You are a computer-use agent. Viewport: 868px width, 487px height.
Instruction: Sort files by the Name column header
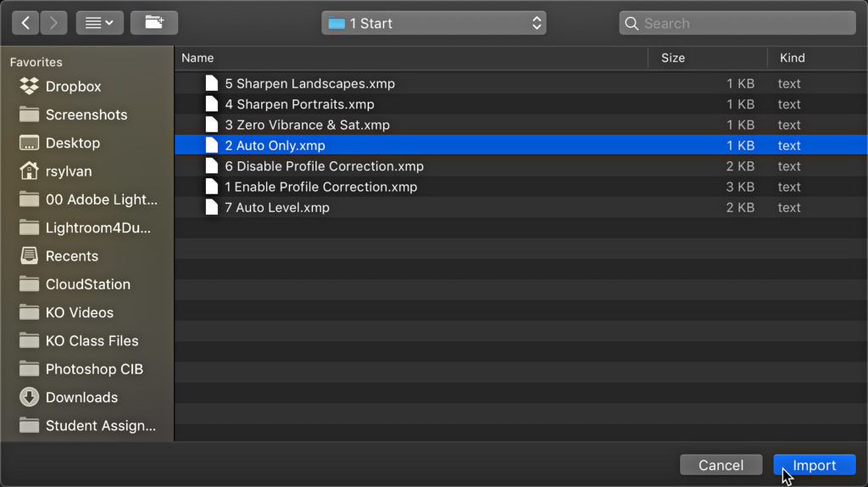[411, 58]
